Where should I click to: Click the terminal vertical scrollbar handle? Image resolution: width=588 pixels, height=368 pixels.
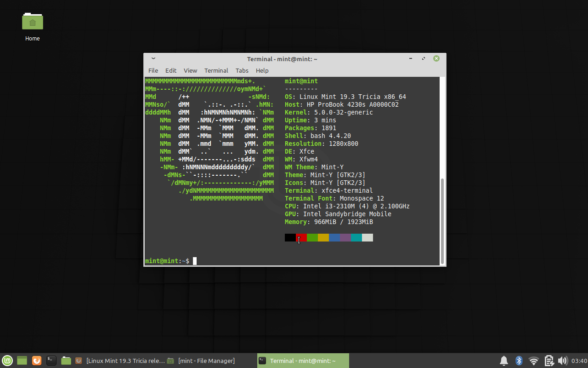(x=442, y=221)
